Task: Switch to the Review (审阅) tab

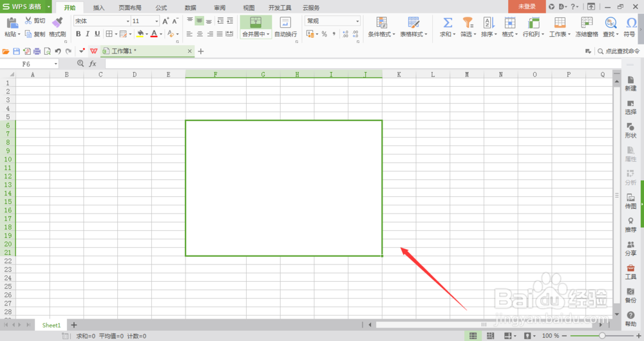Action: pyautogui.click(x=220, y=7)
